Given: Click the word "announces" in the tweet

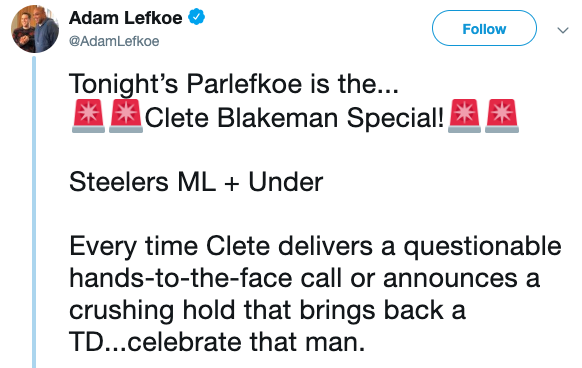Looking at the screenshot, I should click(x=450, y=279).
